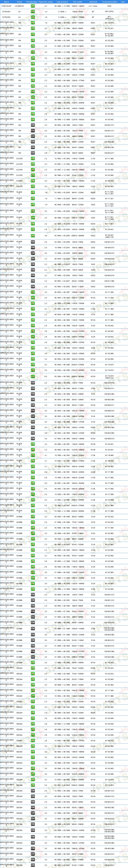This screenshot has width=128, height=868.
Task: Click the 220kW / 300KM power cell
Action: coord(78,511)
